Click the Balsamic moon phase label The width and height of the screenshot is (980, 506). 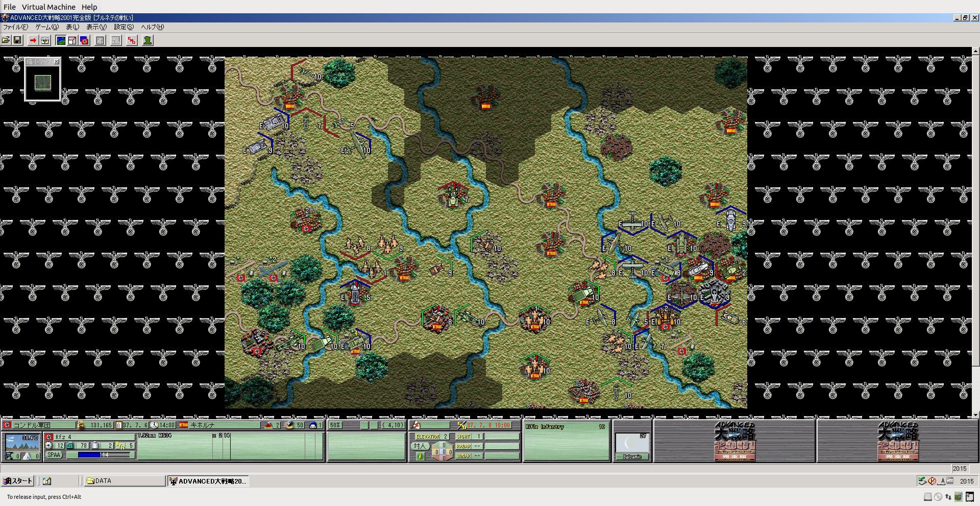632,457
